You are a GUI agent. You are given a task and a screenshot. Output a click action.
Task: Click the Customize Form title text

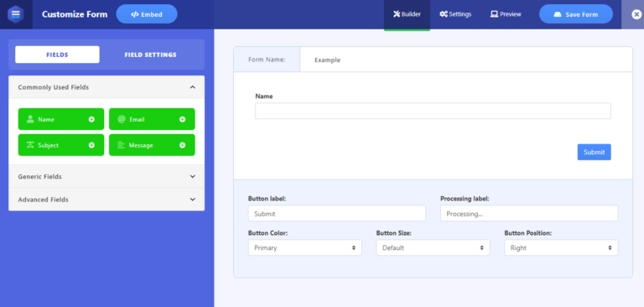click(x=75, y=14)
